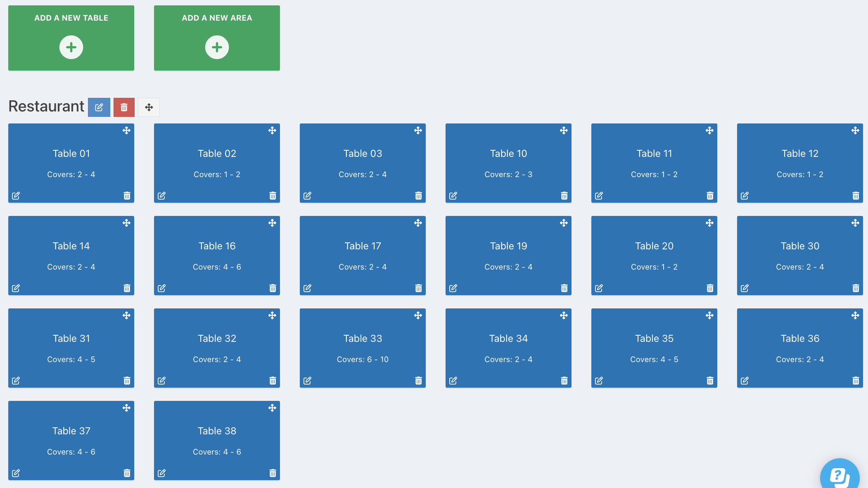868x488 pixels.
Task: Delete Table 02 using trash icon
Action: [x=273, y=196]
